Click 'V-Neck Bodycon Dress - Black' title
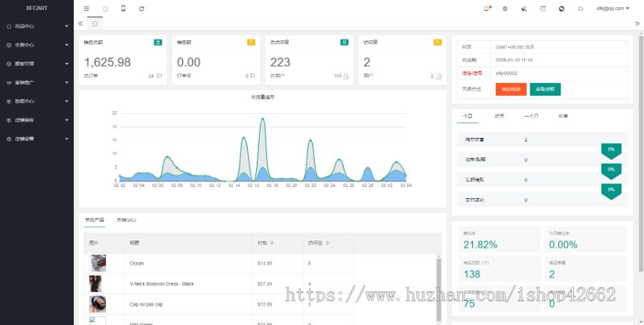Screen dimensions: 644x325 tap(162, 284)
